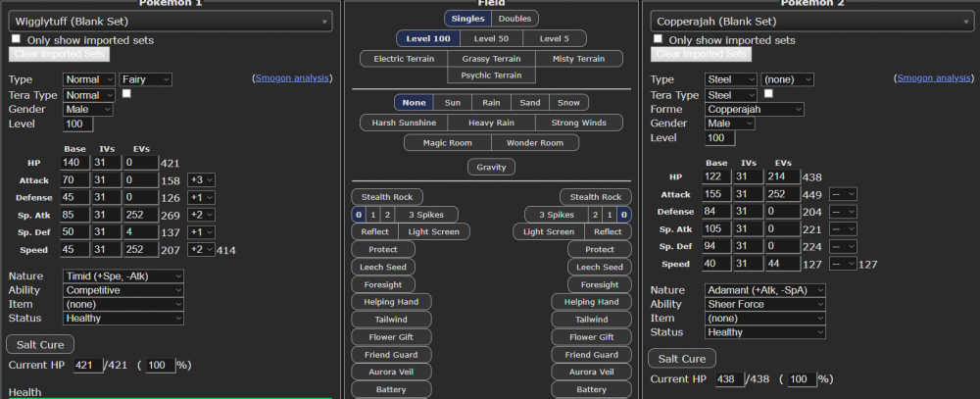
Task: Open Copperajah's Nature dropdown (Adamant)
Action: [765, 290]
